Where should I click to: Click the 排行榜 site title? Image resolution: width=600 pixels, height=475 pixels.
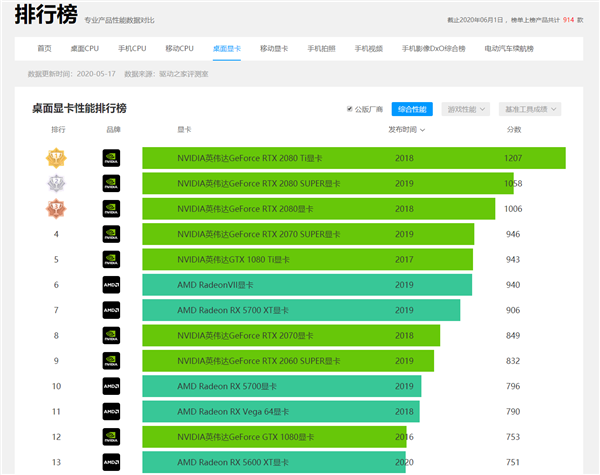pos(46,15)
